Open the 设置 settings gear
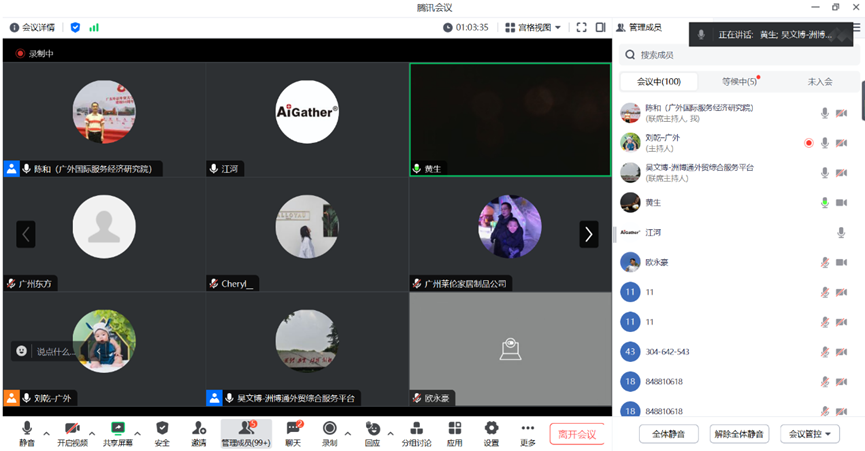 491,429
